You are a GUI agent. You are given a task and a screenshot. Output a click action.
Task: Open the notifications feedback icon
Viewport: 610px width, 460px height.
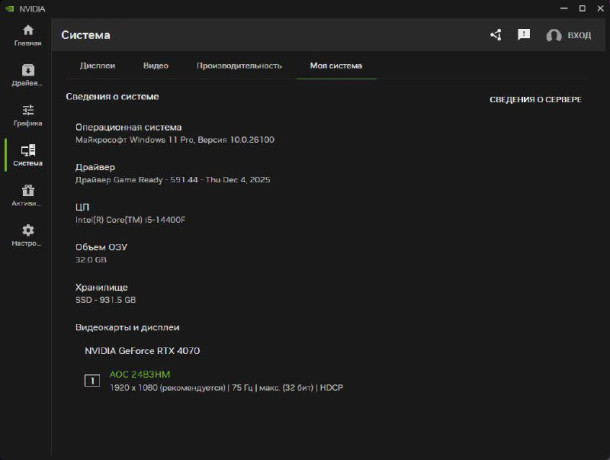click(x=524, y=35)
